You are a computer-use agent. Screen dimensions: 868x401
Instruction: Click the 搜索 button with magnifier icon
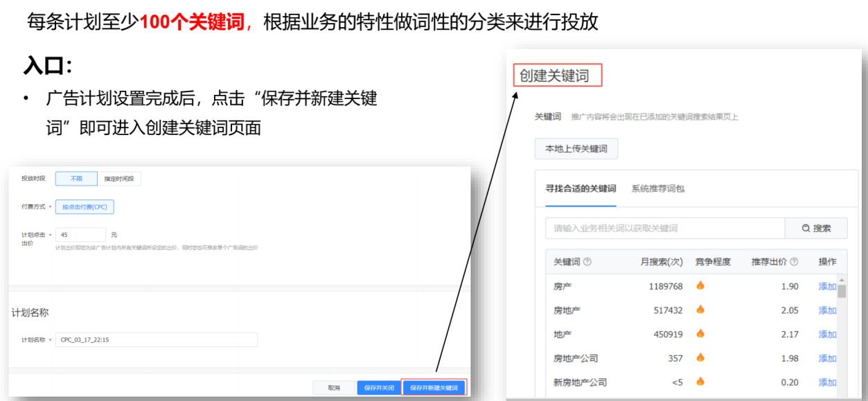pyautogui.click(x=815, y=228)
